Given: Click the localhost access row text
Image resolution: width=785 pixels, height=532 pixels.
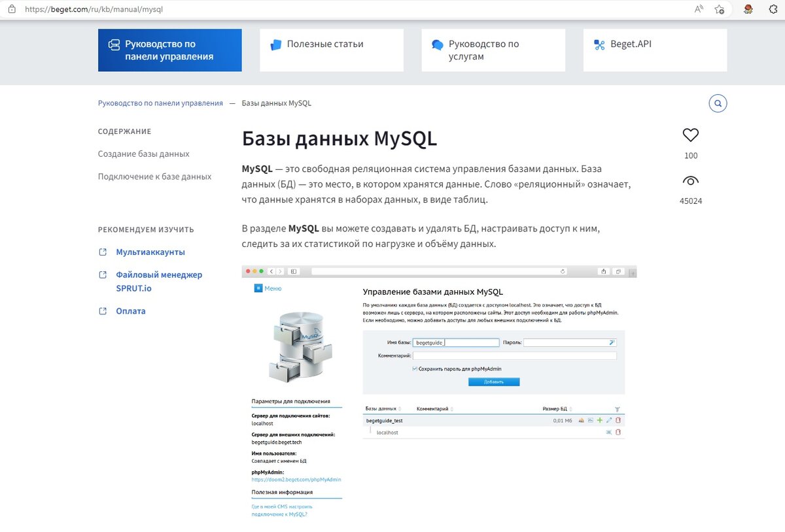Looking at the screenshot, I should click(x=387, y=433).
